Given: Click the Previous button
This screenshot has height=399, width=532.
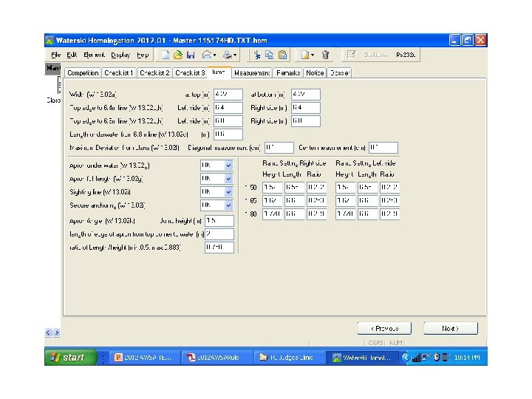Looking at the screenshot, I should pos(384,328).
